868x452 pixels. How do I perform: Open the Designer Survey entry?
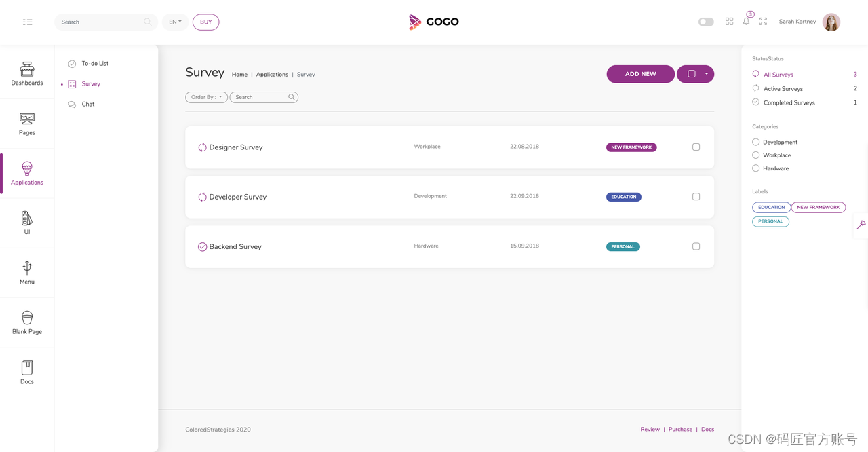pos(236,147)
